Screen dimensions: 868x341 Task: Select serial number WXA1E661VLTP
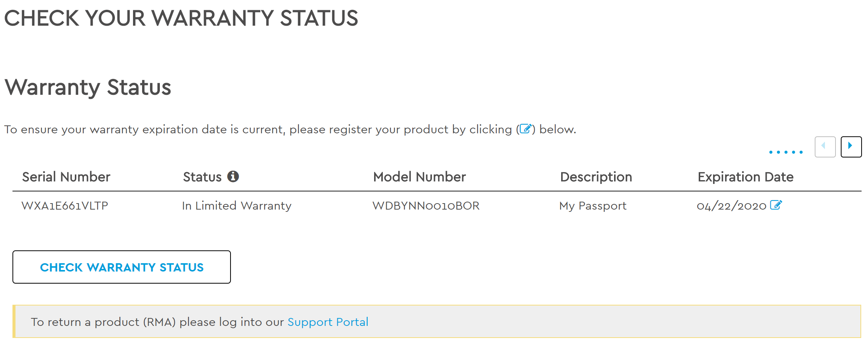pos(65,206)
